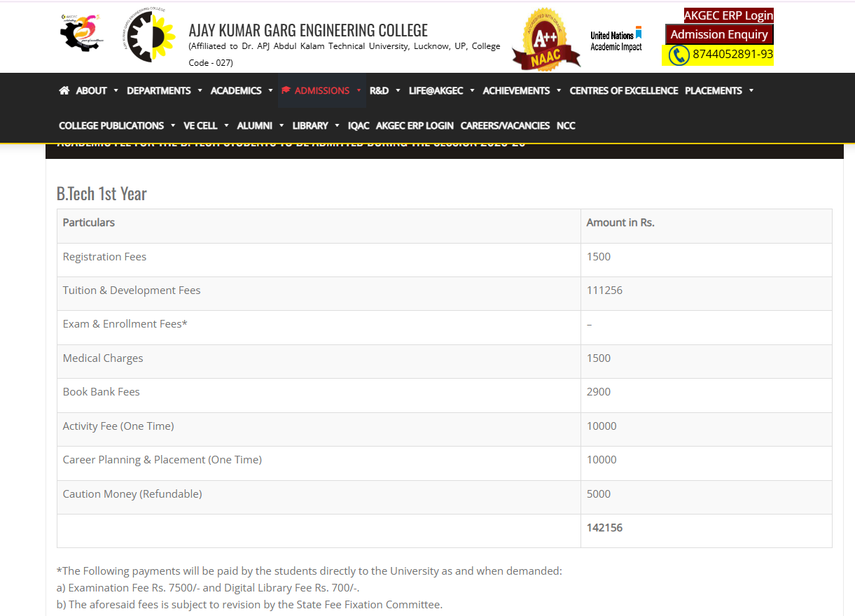Screen dimensions: 855x616
Task: Click the B.Tech 1st Year heading
Action: (x=102, y=194)
